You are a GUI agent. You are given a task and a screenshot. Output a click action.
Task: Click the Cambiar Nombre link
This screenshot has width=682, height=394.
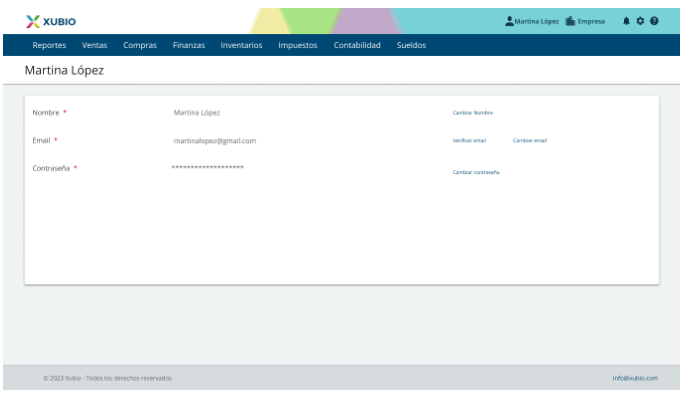[473, 113]
